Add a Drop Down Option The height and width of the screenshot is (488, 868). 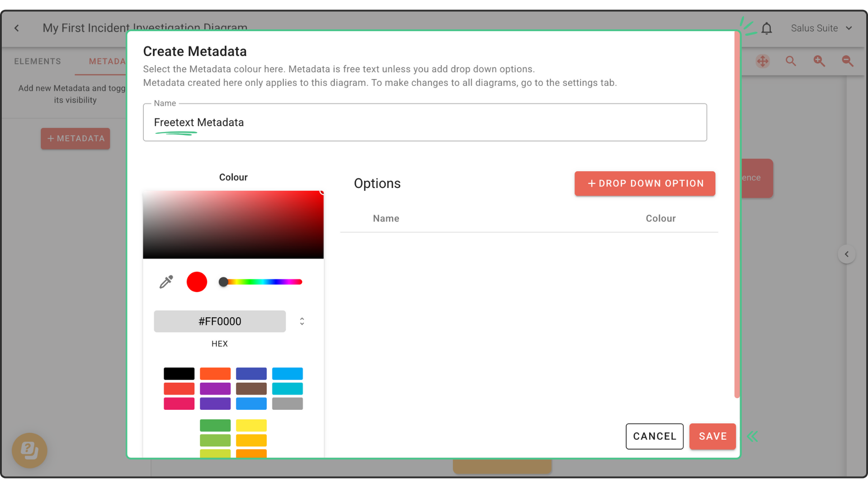click(645, 183)
